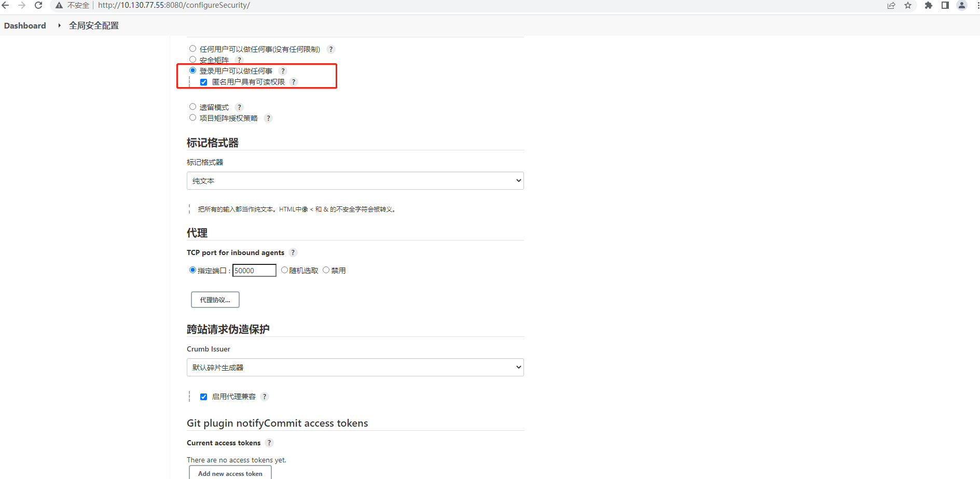Reload the page with refresh icon
The image size is (980, 479).
[38, 5]
